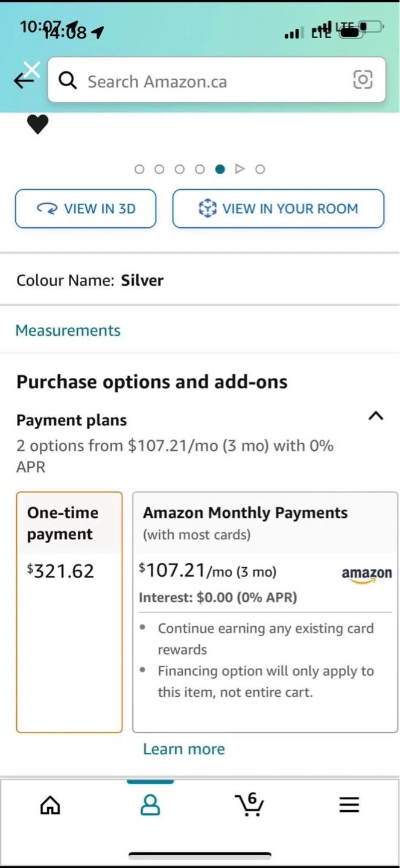Open the Learn more link
Viewport: 400px width, 868px height.
(184, 749)
